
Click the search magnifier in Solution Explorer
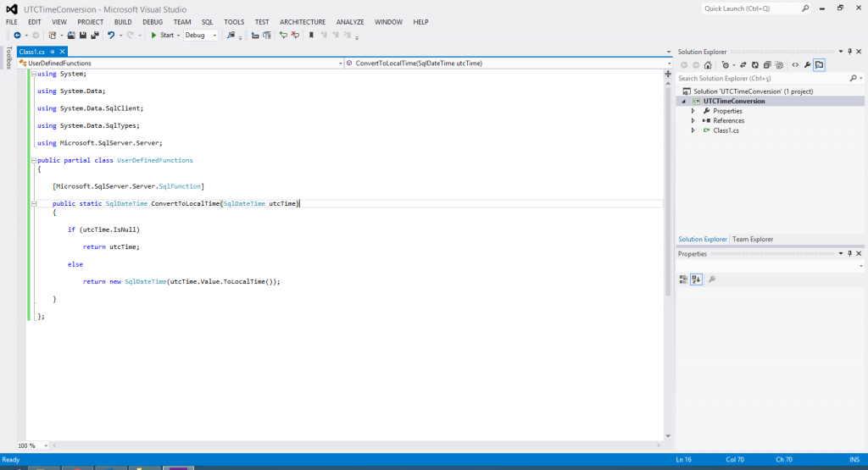(853, 79)
